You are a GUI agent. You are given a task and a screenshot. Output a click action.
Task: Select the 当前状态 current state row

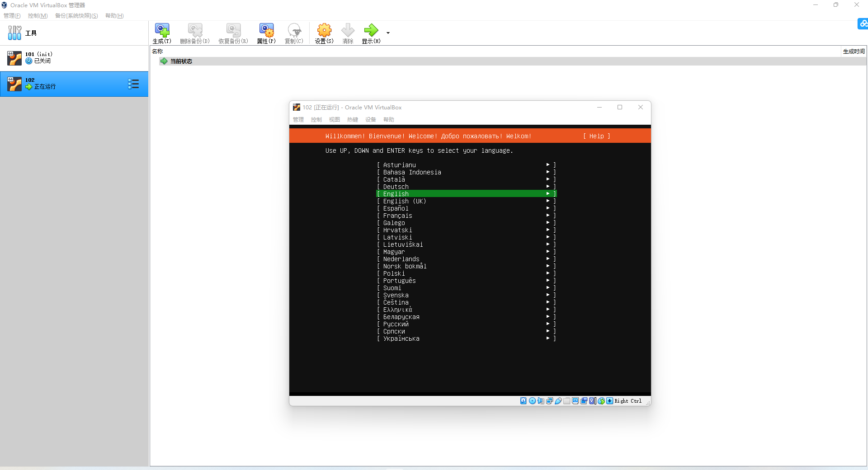(513, 61)
